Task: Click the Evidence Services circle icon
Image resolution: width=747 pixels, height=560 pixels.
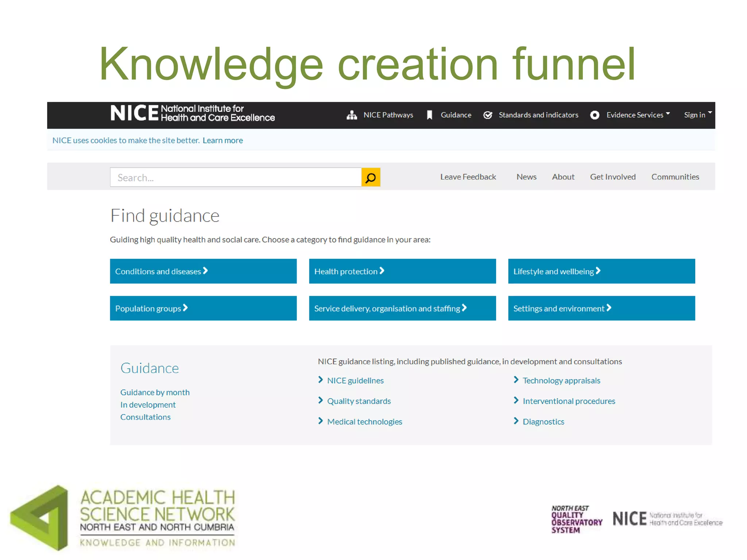Action: pos(595,115)
